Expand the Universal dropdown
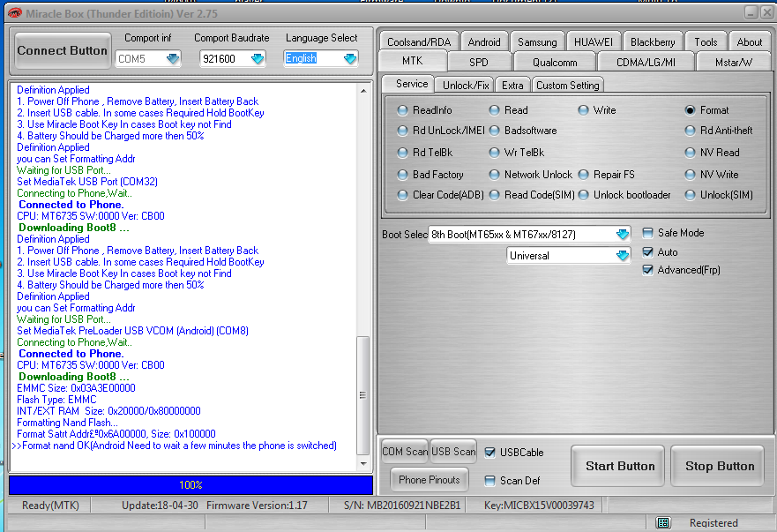Screen dimensions: 777x532 point(623,255)
